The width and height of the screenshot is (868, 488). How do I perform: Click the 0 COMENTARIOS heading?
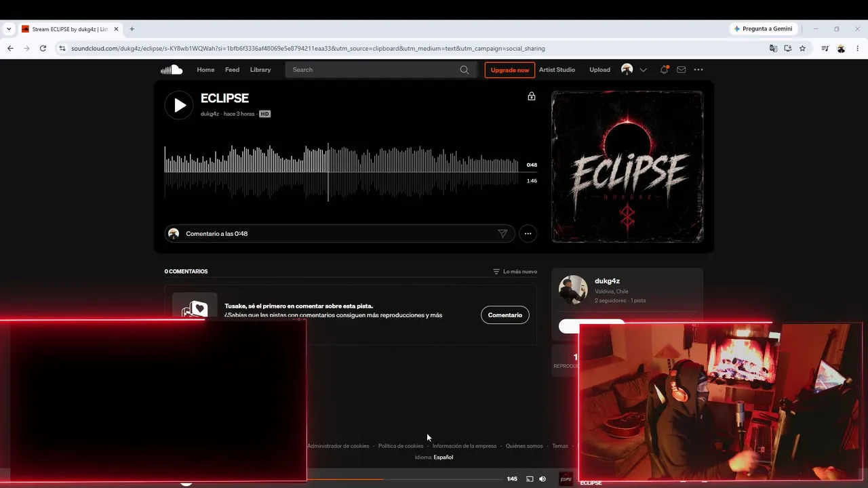(x=186, y=271)
